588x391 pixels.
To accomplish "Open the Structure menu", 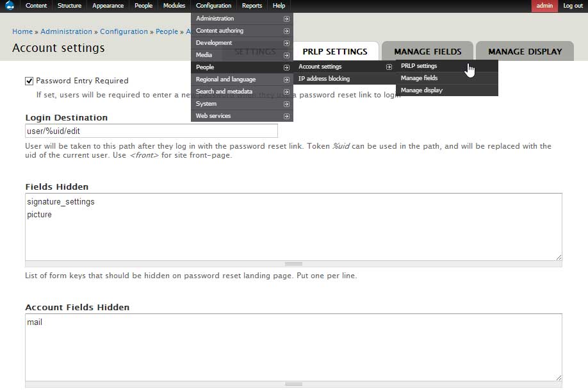I will tap(69, 5).
